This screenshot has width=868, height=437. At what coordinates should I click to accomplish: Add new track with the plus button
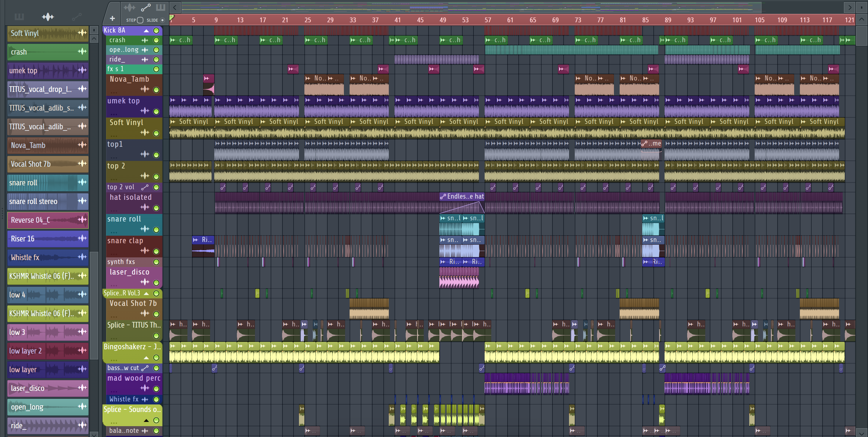(x=112, y=18)
